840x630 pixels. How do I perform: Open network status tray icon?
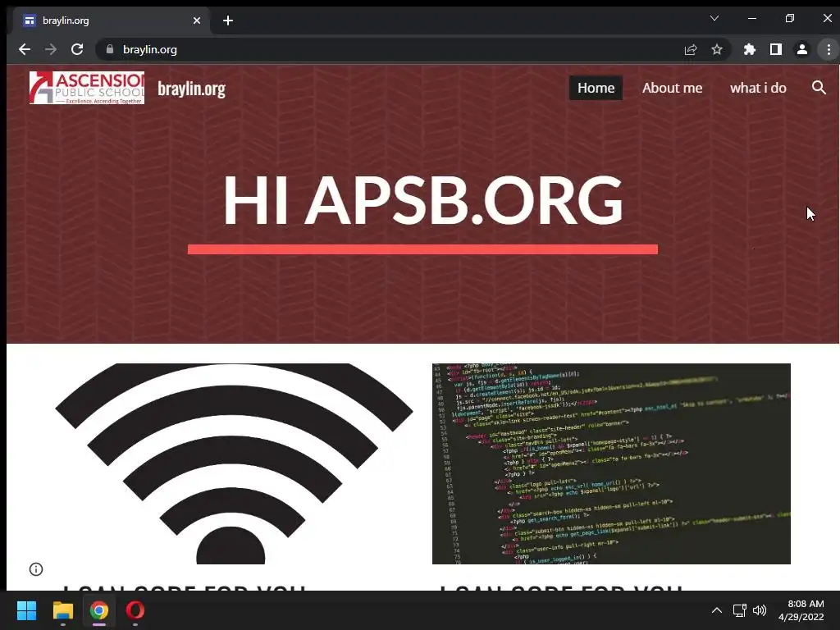click(x=740, y=610)
